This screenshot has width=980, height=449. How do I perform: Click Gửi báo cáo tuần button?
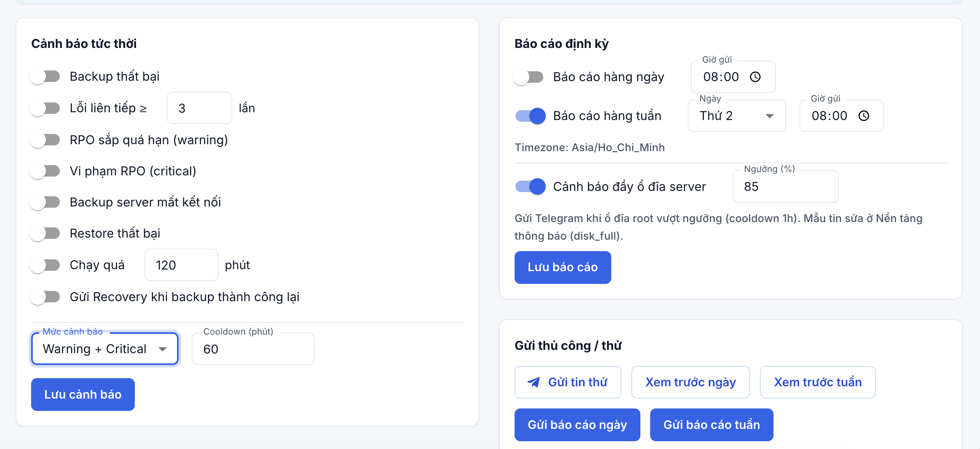[712, 424]
